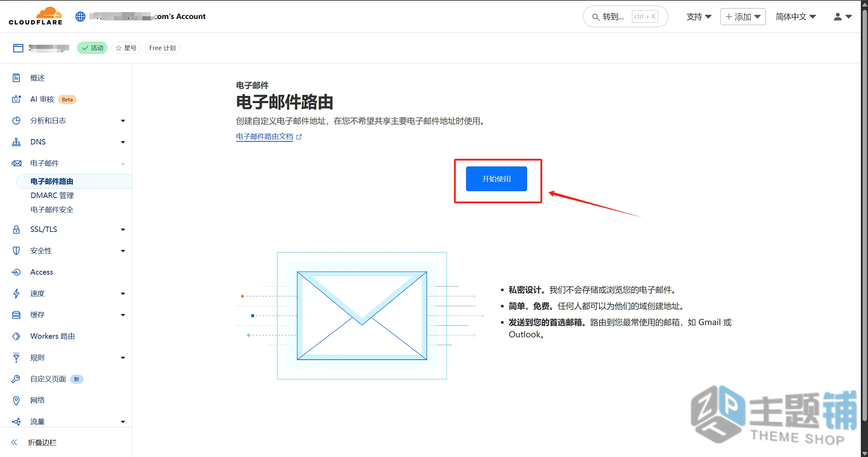This screenshot has height=457, width=868.
Task: Click the 规则 funnel icon
Action: pos(16,358)
